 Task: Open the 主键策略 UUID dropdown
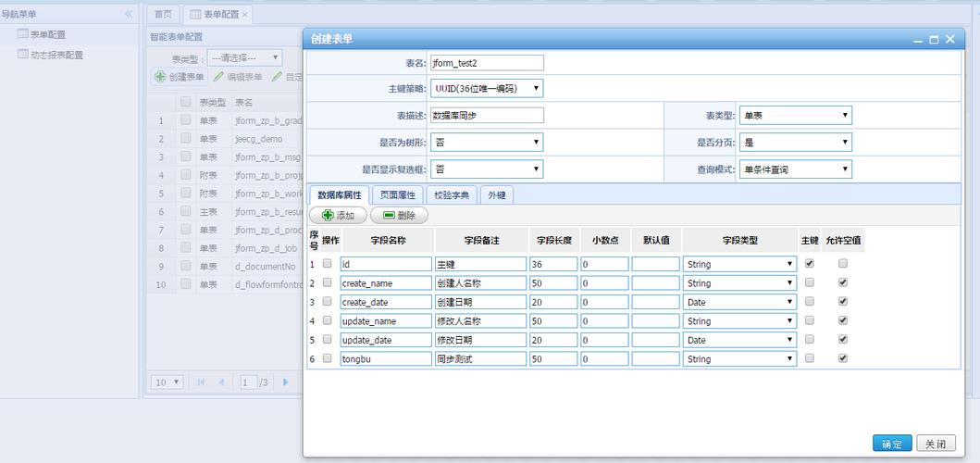(487, 88)
